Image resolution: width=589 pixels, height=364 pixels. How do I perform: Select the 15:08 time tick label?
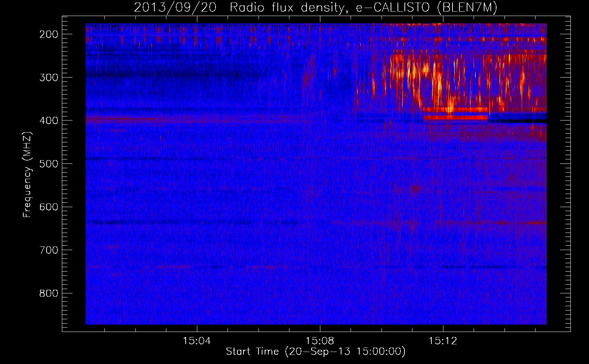pos(320,341)
